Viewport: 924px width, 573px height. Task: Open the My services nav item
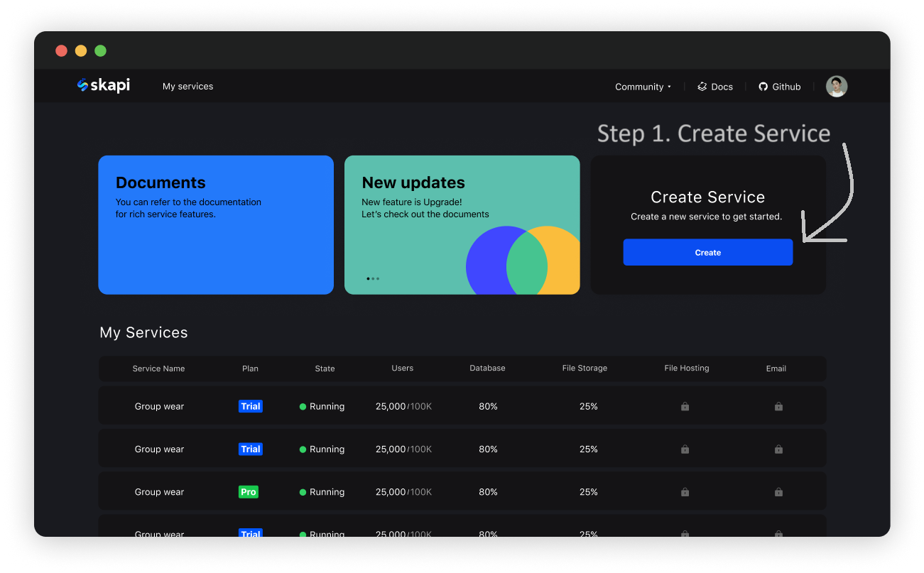tap(187, 87)
